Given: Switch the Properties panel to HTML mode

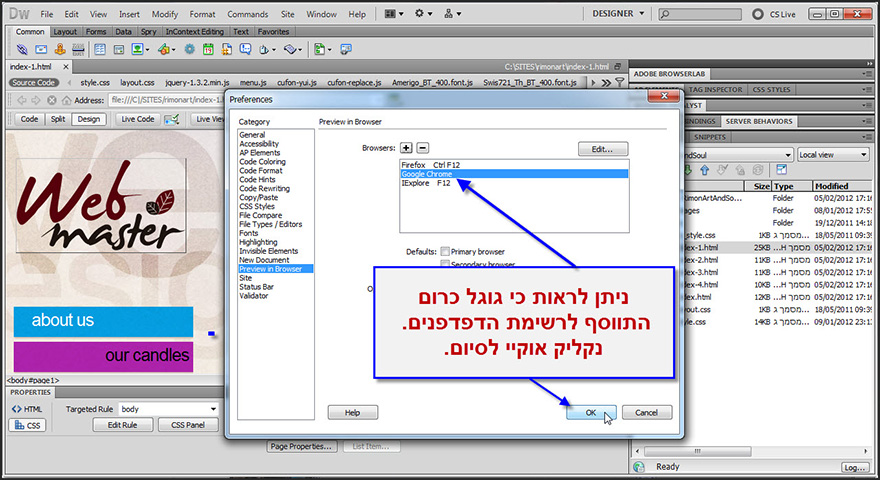Looking at the screenshot, I should (27, 409).
